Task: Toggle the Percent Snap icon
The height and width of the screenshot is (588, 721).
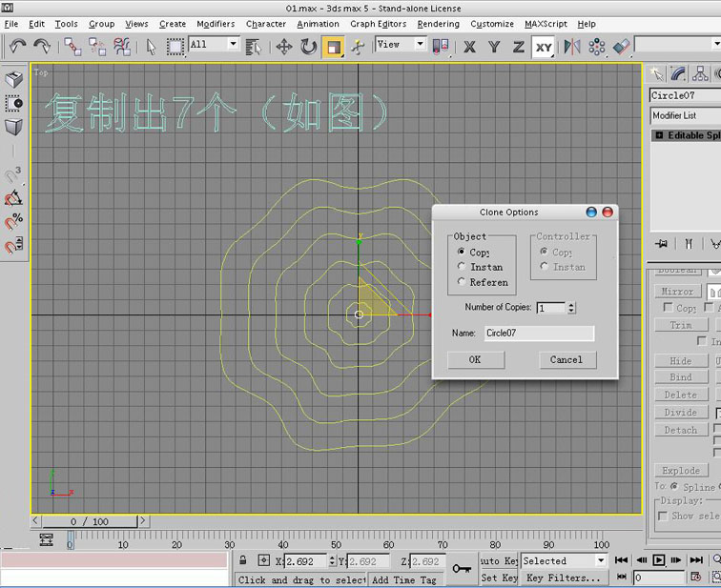Action: tap(13, 221)
